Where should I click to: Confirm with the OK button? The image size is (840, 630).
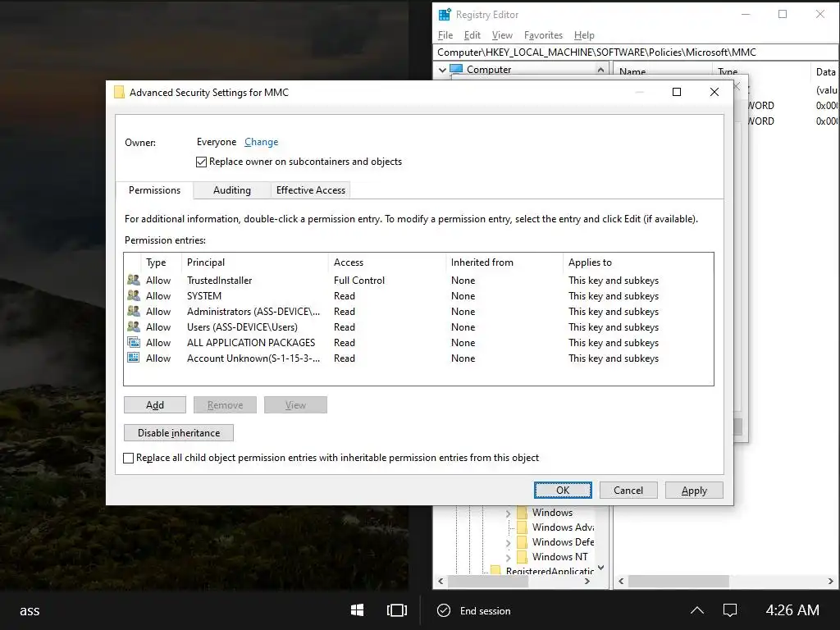563,491
